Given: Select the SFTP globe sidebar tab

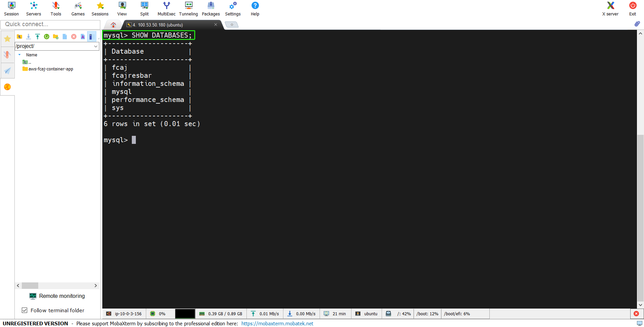Looking at the screenshot, I should coord(7,87).
